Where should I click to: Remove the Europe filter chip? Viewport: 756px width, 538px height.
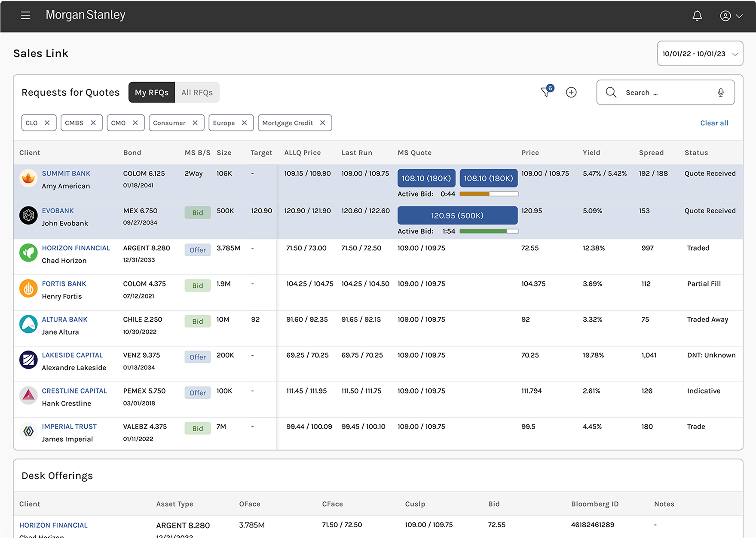click(244, 123)
